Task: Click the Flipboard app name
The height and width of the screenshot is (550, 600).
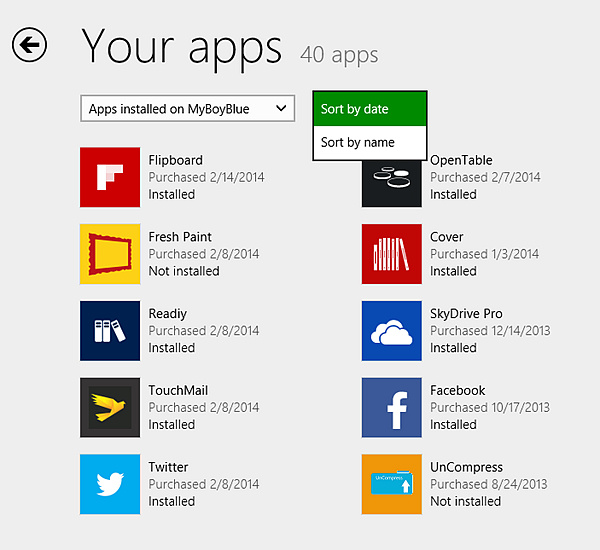Action: [x=176, y=160]
